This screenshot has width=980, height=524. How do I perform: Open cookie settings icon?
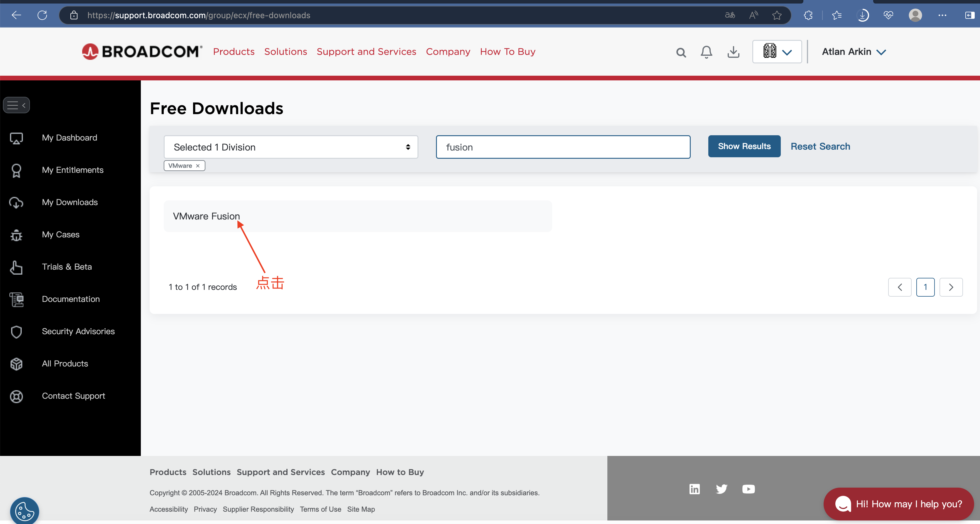click(25, 511)
